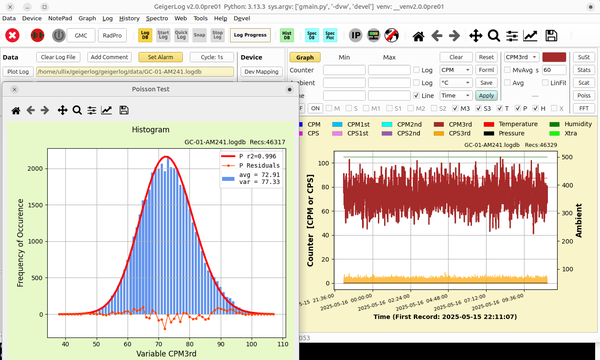Click save disk icon in Poisson Test window

[124, 111]
